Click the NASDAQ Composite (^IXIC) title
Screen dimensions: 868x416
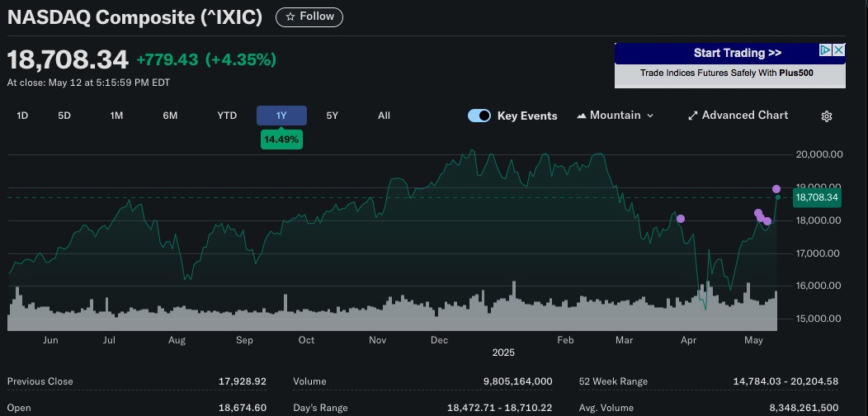click(134, 17)
